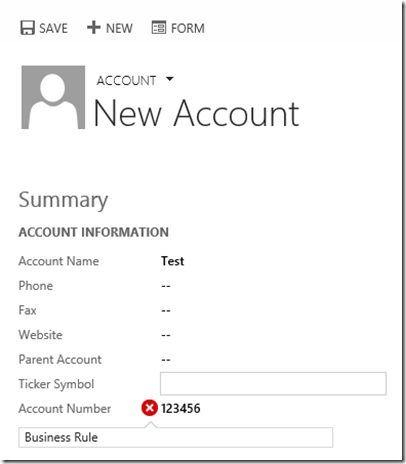This screenshot has height=464, width=406.
Task: Click the Account Name value Test
Action: point(172,261)
